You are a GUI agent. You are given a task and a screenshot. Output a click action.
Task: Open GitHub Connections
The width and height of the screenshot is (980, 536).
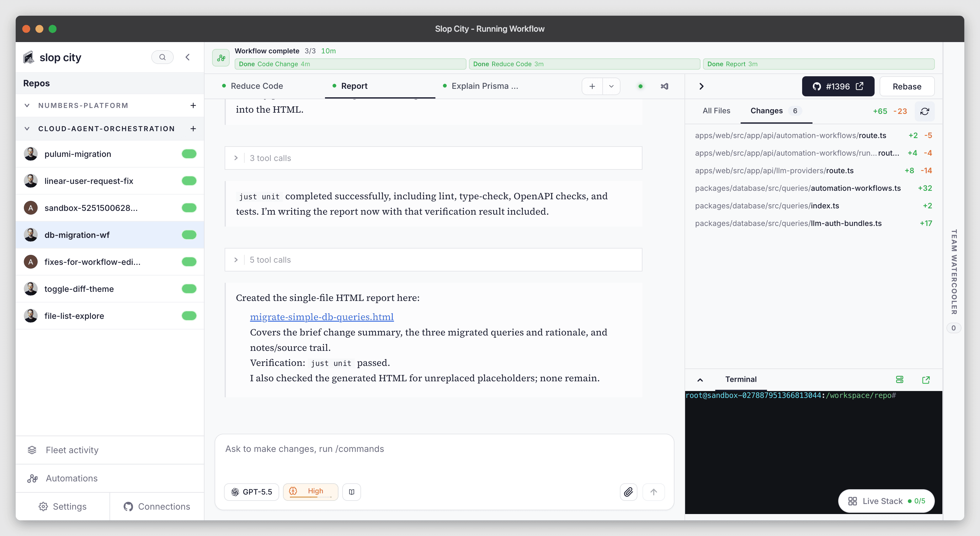click(x=157, y=506)
